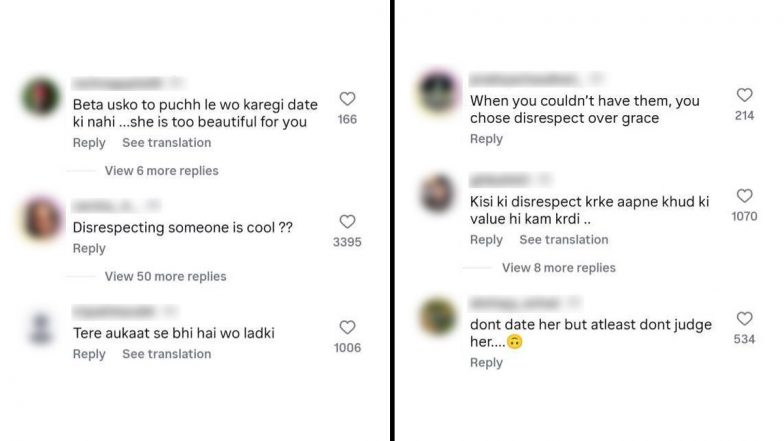Viewport: 784px width, 441px height.
Task: Open avatar of 'When you couldn't have them' commenter
Action: pos(438,91)
